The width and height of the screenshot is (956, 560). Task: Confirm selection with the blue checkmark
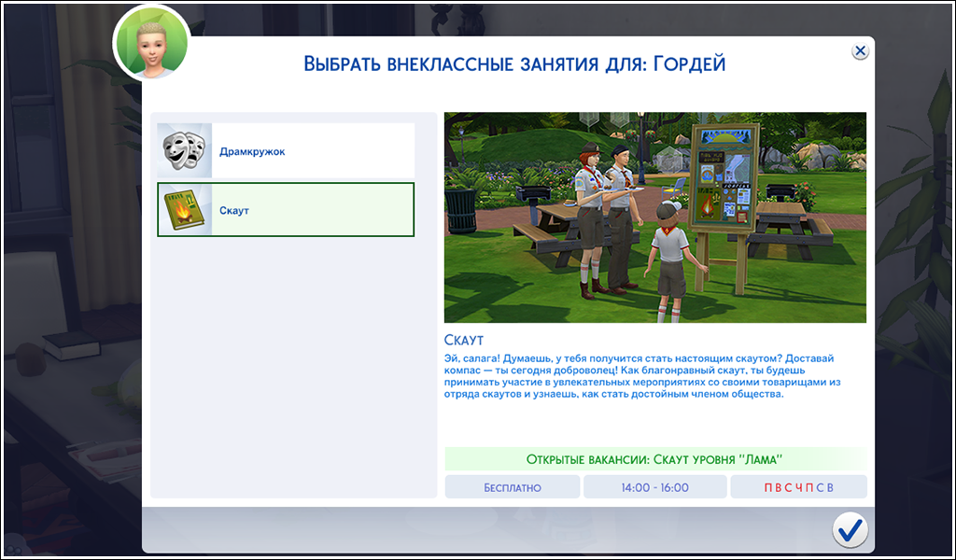pyautogui.click(x=850, y=529)
